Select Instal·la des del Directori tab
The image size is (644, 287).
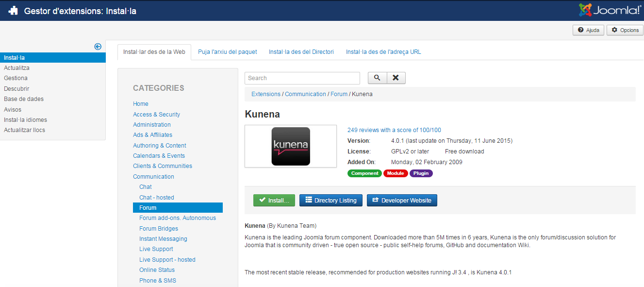pyautogui.click(x=301, y=52)
